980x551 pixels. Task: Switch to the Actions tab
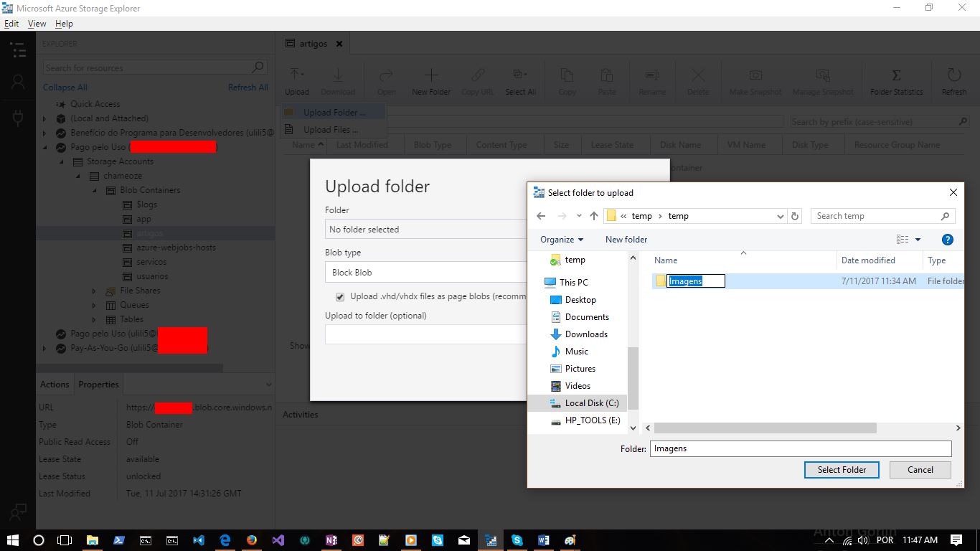pyautogui.click(x=55, y=385)
